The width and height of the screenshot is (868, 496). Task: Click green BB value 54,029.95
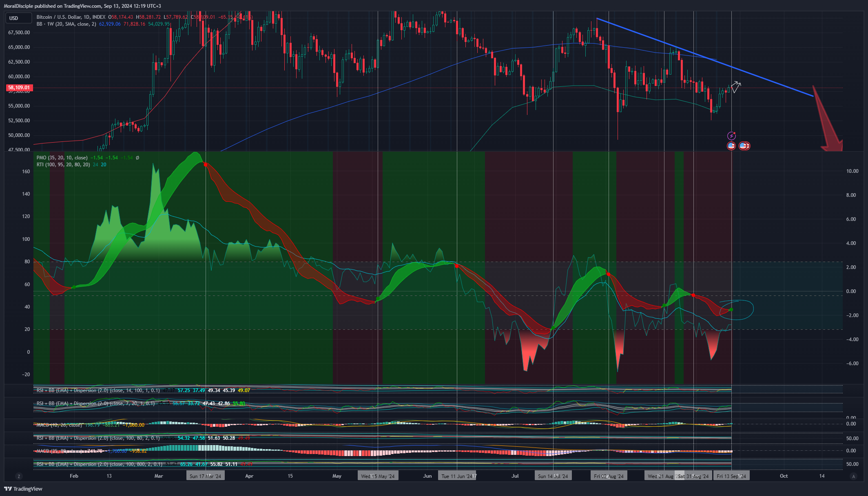click(x=159, y=24)
